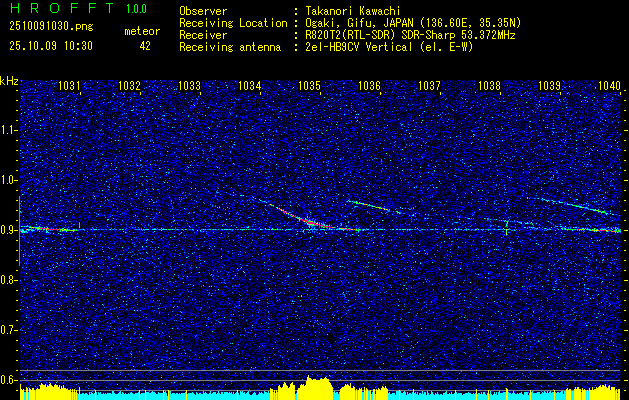Click the HROFFT title text
The width and height of the screenshot is (629, 400).
(62, 8)
